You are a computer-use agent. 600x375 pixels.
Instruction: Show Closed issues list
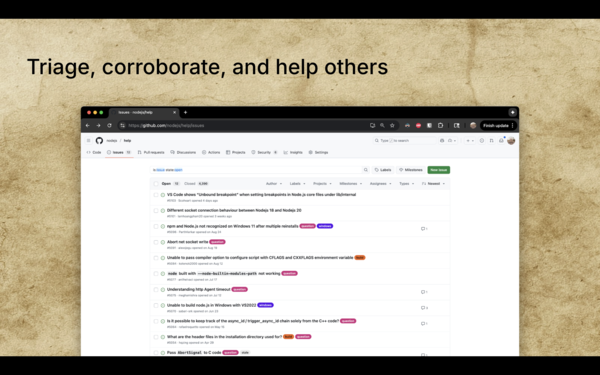click(196, 184)
